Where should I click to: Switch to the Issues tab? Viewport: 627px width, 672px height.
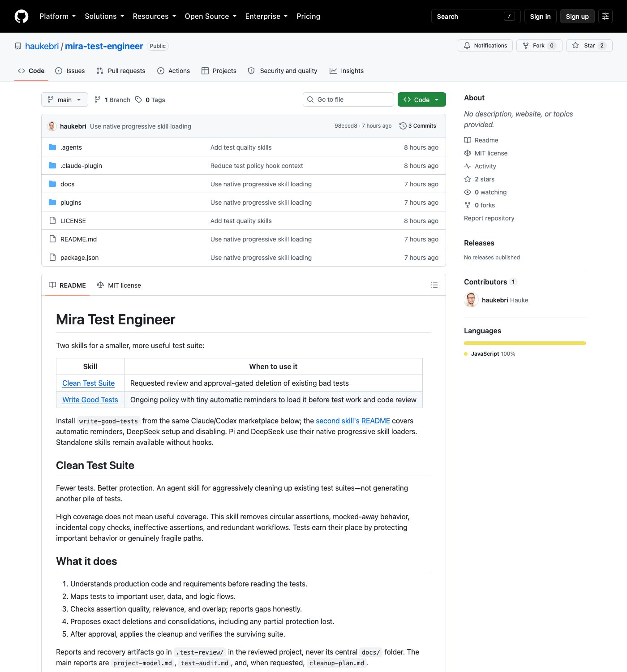click(70, 71)
